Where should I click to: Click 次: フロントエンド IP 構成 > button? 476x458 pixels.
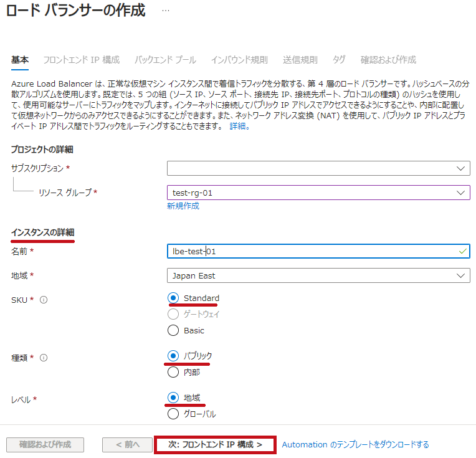click(215, 445)
